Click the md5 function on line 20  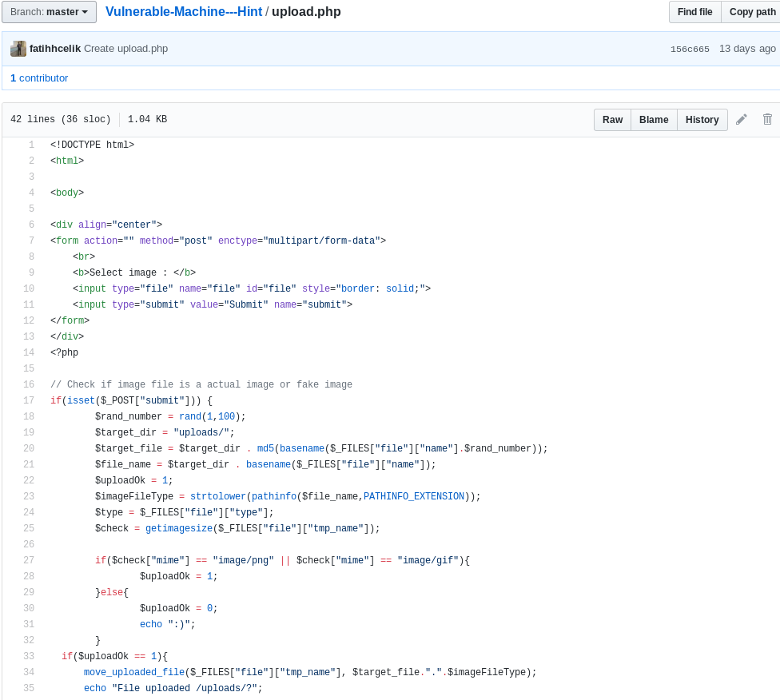click(x=265, y=448)
